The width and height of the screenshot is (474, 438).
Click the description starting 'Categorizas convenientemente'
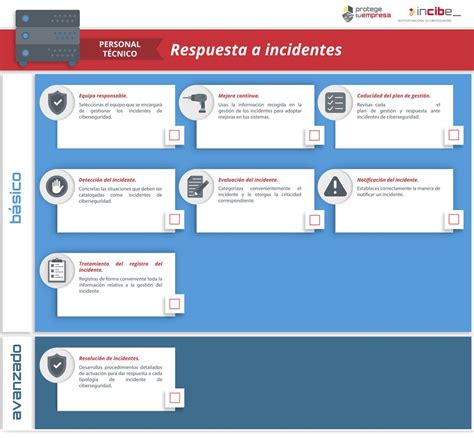tap(260, 195)
